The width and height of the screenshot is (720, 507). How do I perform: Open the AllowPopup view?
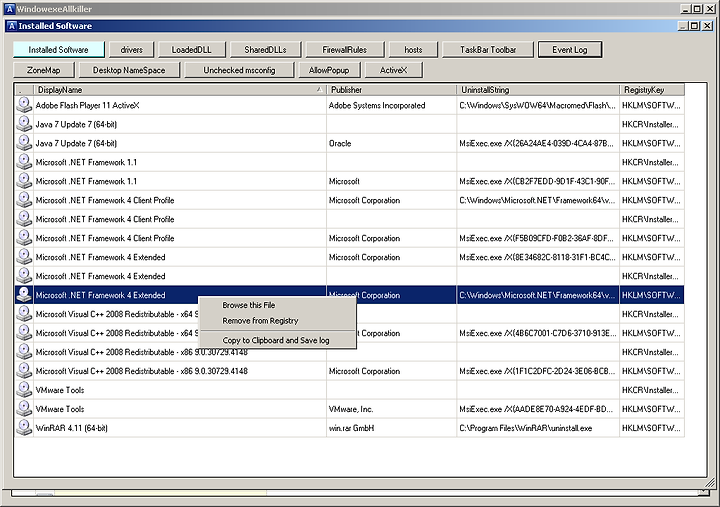tap(329, 70)
